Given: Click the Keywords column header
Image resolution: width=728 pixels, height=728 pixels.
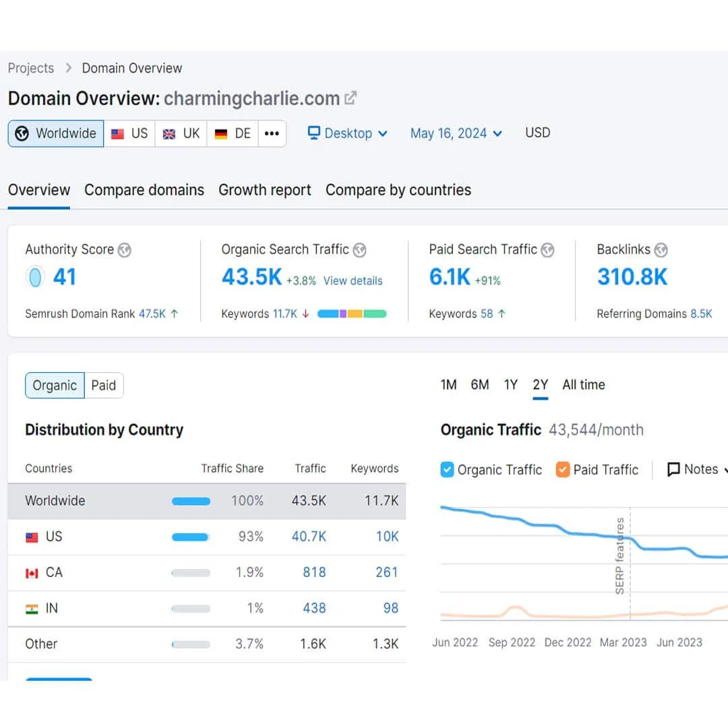Looking at the screenshot, I should 375,468.
